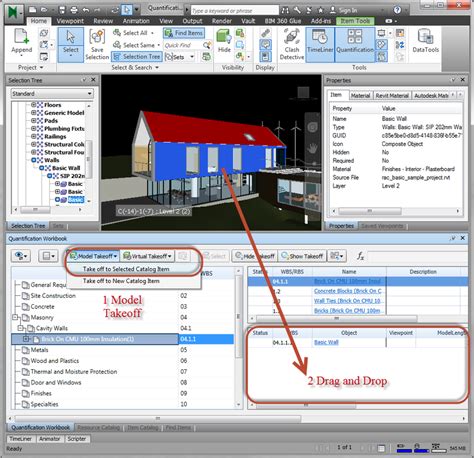Choose Take off to New Catalog Item
Viewport: 474px width, 458px height.
tap(121, 281)
